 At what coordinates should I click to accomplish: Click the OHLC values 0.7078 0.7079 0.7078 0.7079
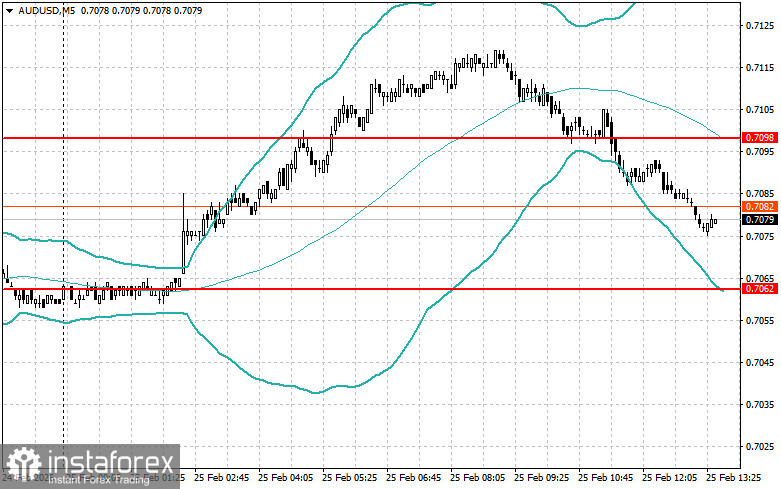click(141, 10)
